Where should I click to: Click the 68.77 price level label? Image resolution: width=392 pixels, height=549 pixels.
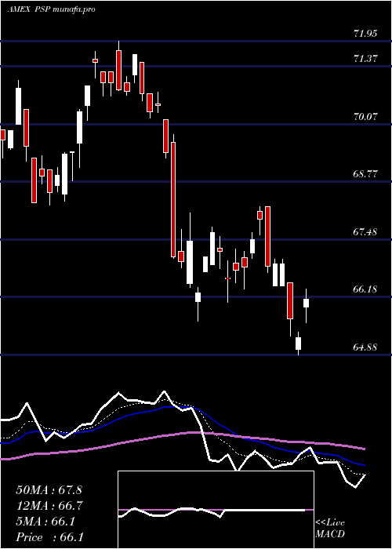365,173
